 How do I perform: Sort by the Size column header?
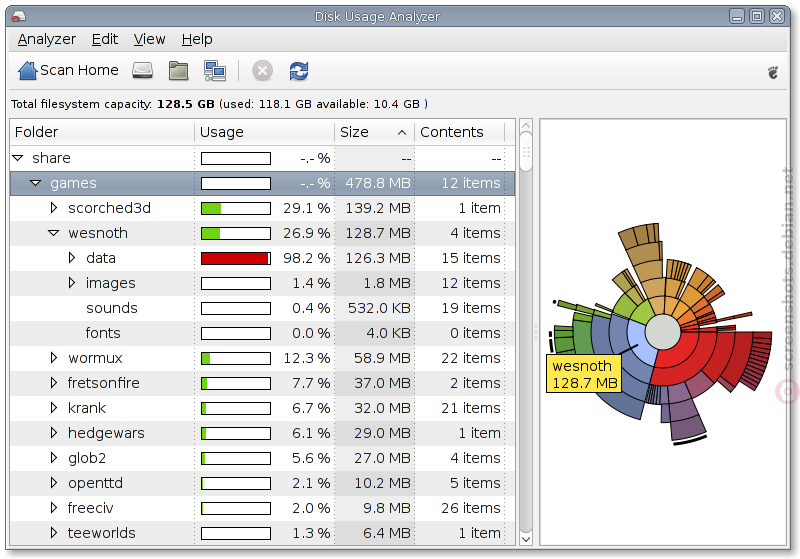(x=374, y=133)
